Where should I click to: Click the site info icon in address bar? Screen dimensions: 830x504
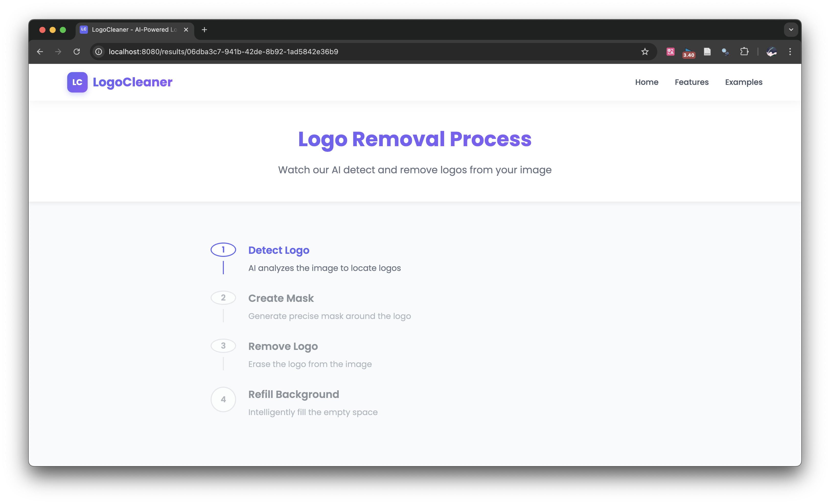[99, 52]
